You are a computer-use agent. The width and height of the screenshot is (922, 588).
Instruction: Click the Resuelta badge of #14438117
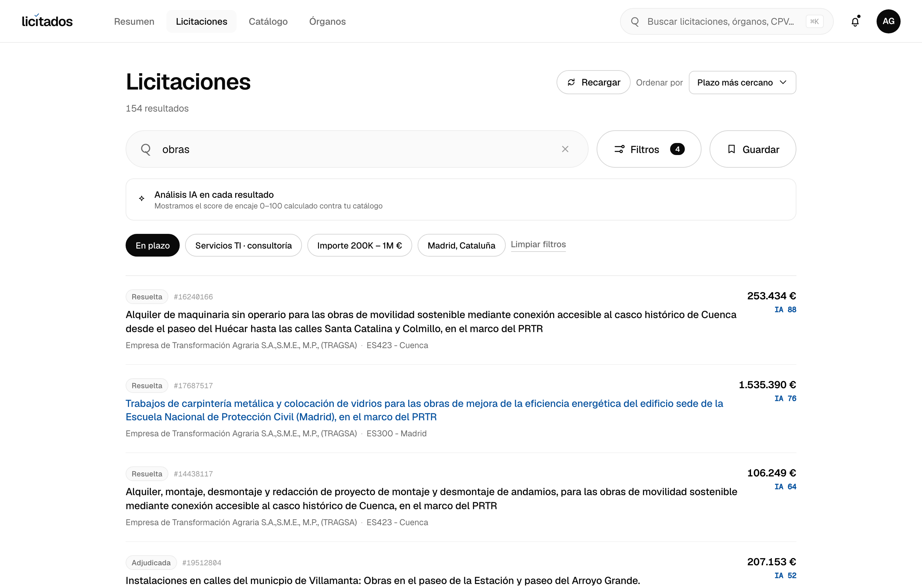(x=147, y=473)
